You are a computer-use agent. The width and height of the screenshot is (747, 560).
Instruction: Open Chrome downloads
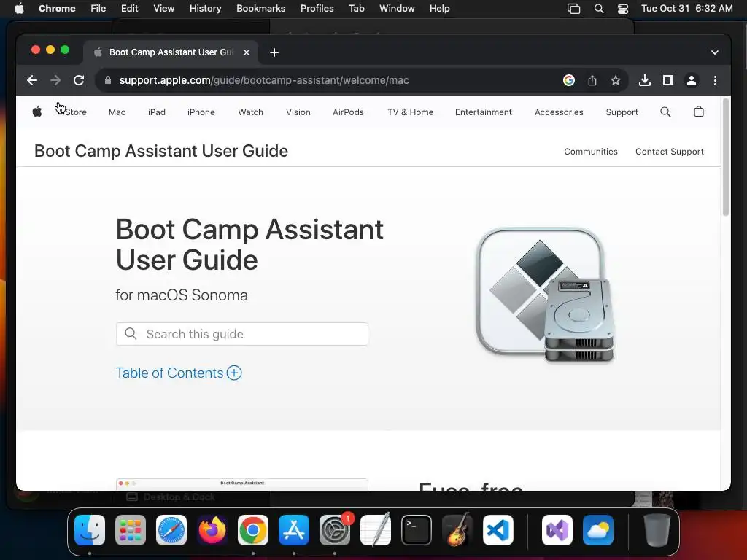point(645,80)
